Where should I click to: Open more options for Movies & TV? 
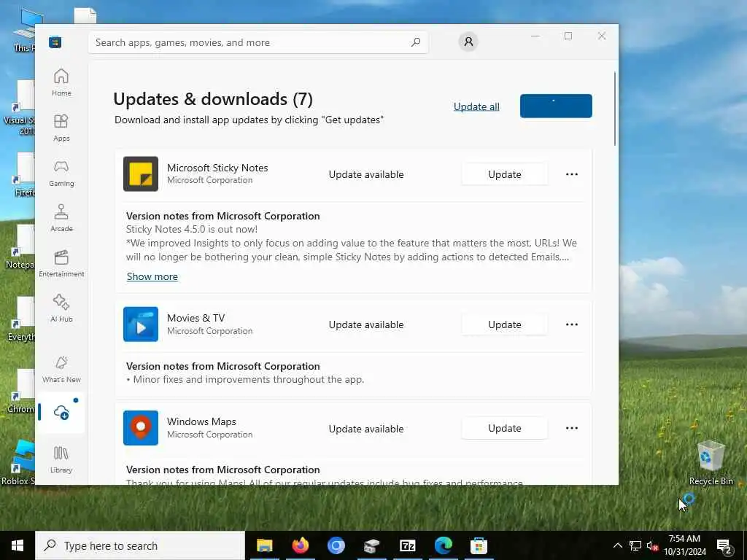point(572,324)
